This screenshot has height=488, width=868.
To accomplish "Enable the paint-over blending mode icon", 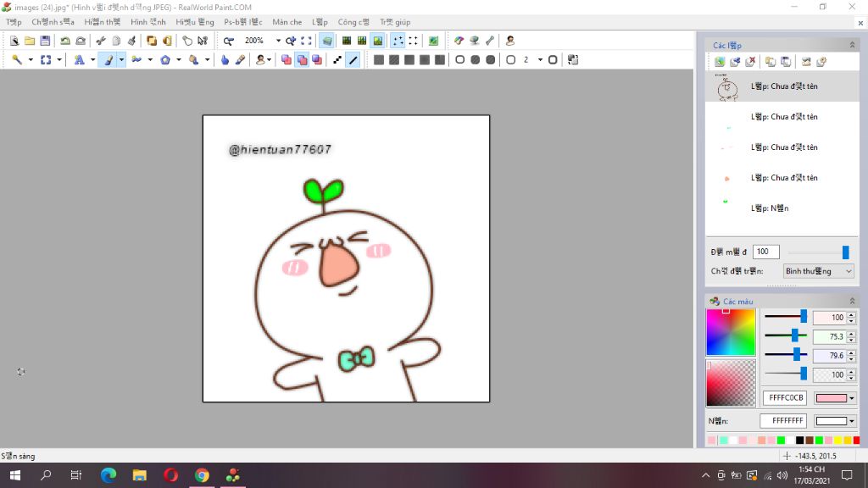I will pos(302,60).
